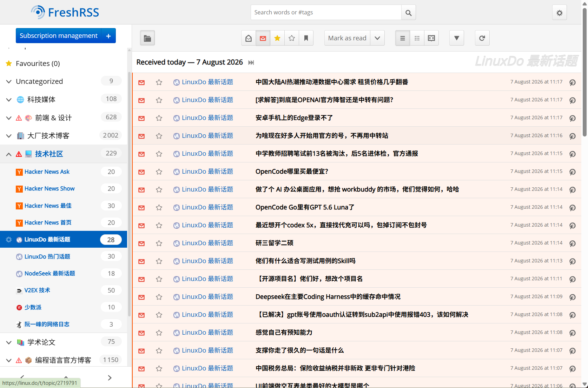Expand the 大厂技术博客 category
This screenshot has height=388, width=588.
point(9,136)
